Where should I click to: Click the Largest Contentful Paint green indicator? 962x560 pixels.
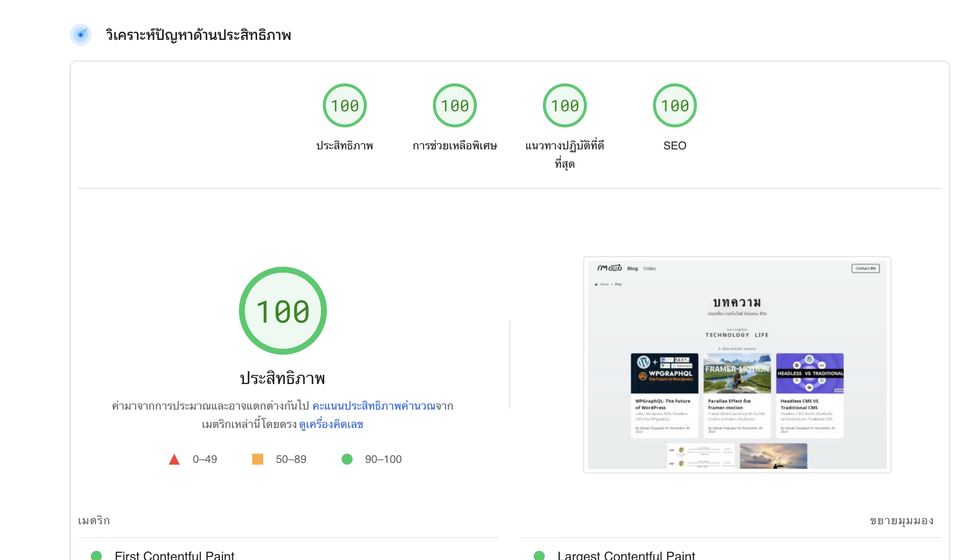[539, 555]
